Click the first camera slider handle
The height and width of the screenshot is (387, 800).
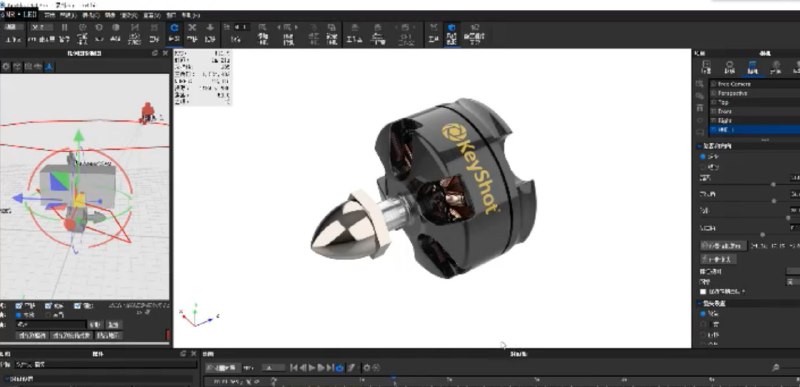tap(773, 185)
